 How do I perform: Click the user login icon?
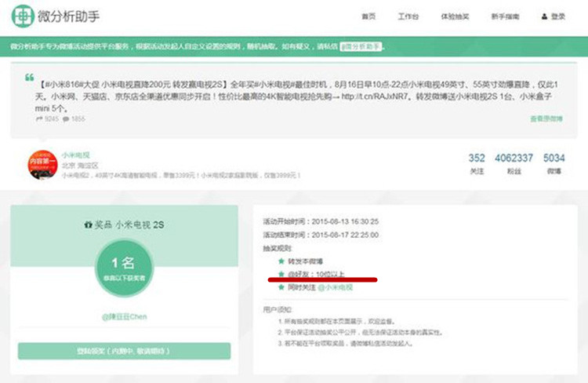pos(544,16)
